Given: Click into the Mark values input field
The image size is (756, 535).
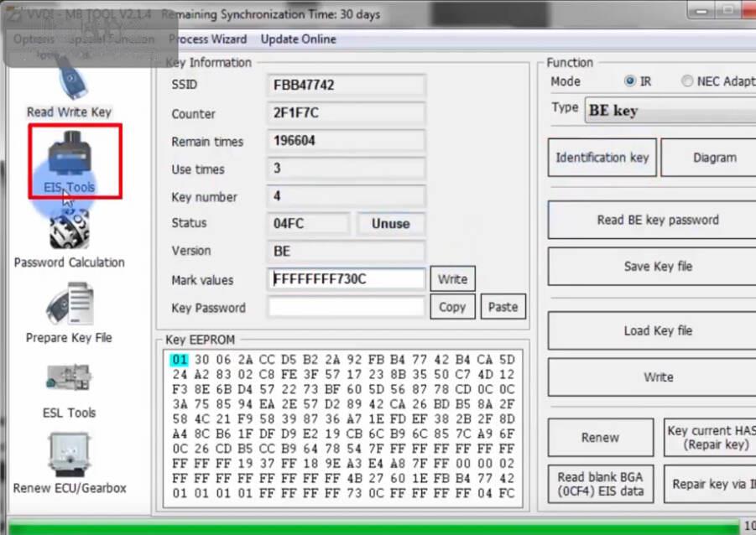Looking at the screenshot, I should [x=347, y=279].
